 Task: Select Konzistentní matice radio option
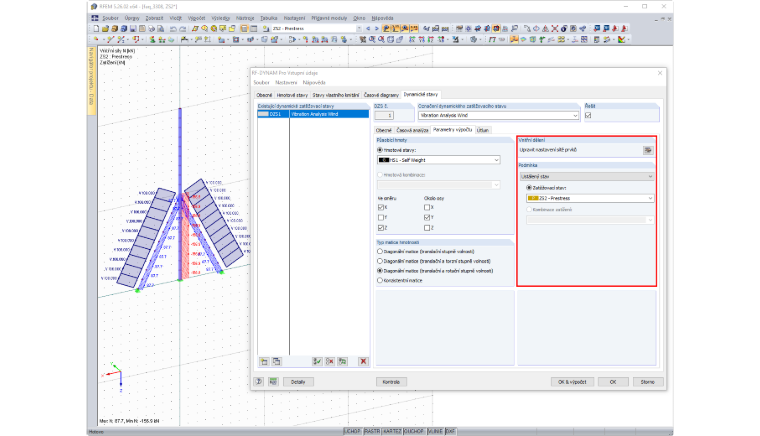[x=380, y=280]
